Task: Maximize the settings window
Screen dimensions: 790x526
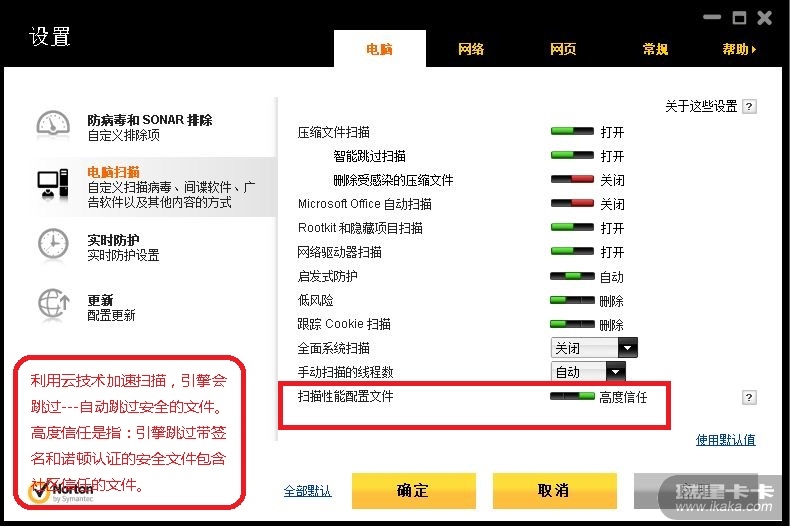Action: pos(739,18)
